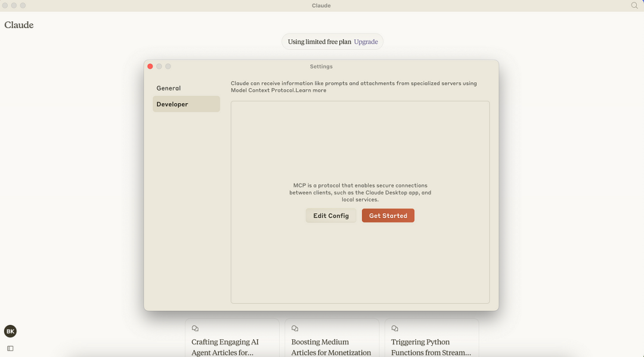This screenshot has height=357, width=644.
Task: Click the Claude logo text at top left
Action: 19,25
